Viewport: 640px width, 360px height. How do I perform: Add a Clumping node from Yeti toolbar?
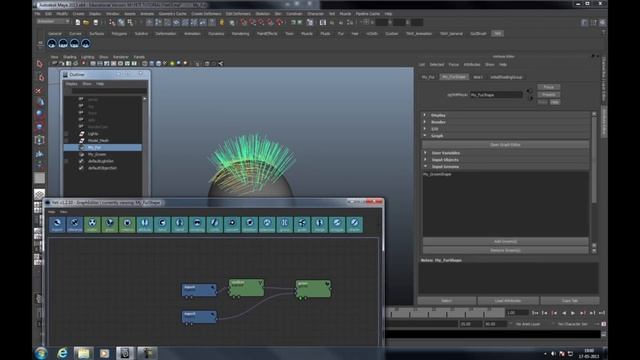(197, 224)
